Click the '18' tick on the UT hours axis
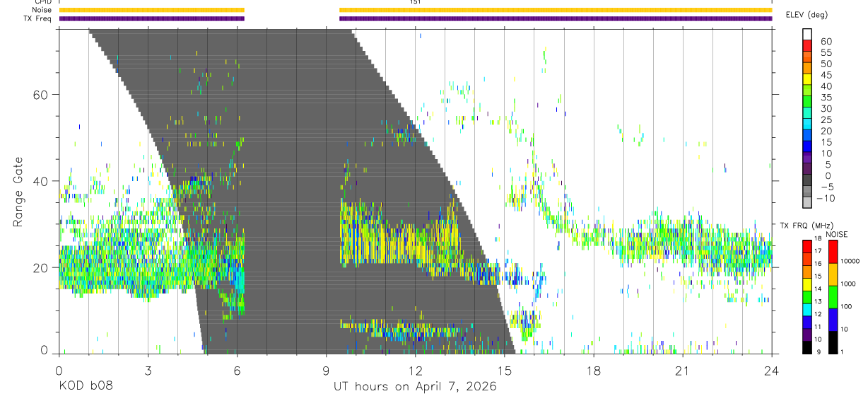Screen dimensions: 868x401 (x=594, y=370)
